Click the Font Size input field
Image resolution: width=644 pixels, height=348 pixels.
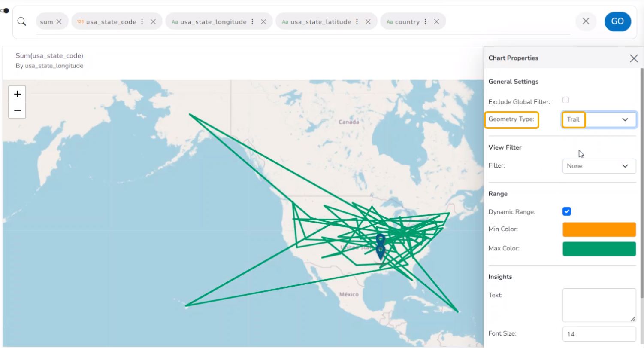click(x=599, y=334)
